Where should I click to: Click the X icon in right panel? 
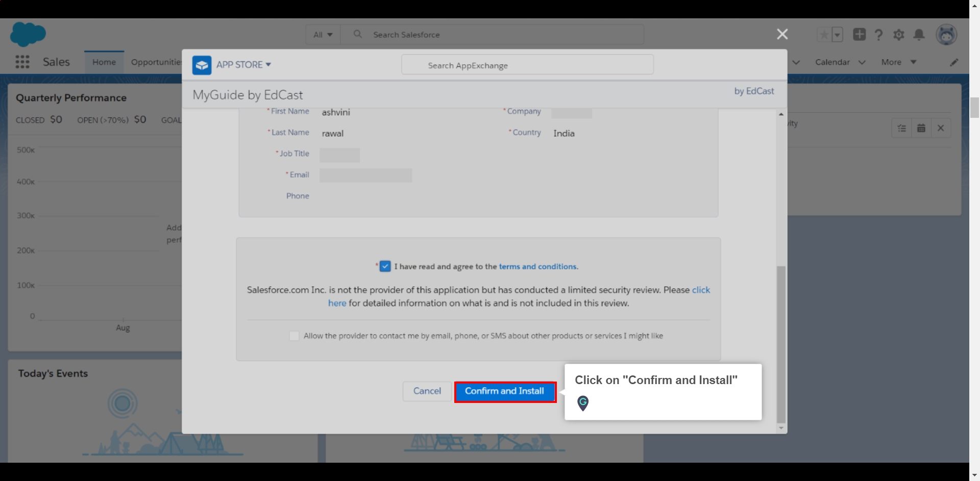[941, 128]
